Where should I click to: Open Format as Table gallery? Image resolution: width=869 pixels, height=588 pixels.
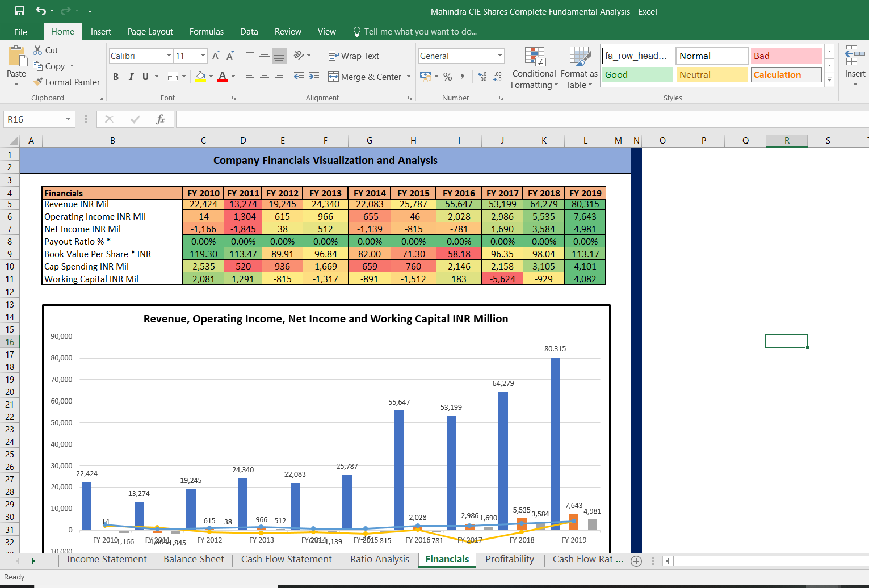click(x=579, y=68)
